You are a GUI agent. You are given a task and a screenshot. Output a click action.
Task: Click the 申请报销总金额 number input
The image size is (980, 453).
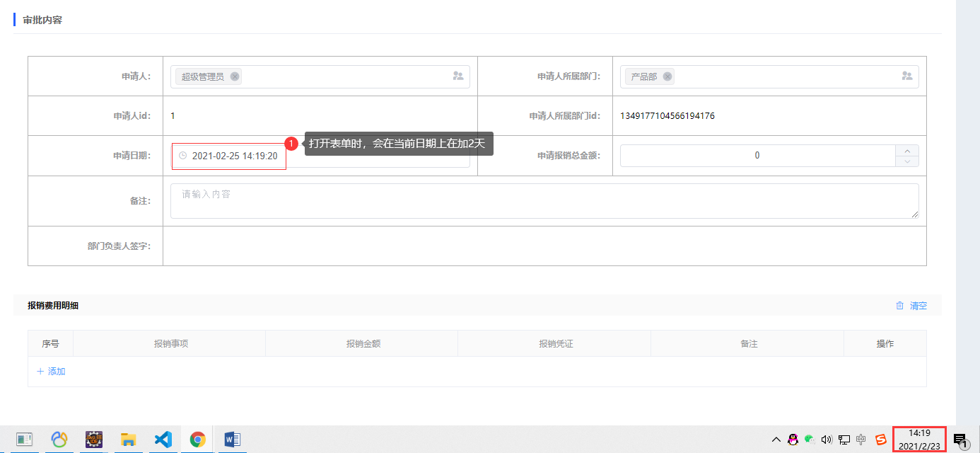(757, 156)
